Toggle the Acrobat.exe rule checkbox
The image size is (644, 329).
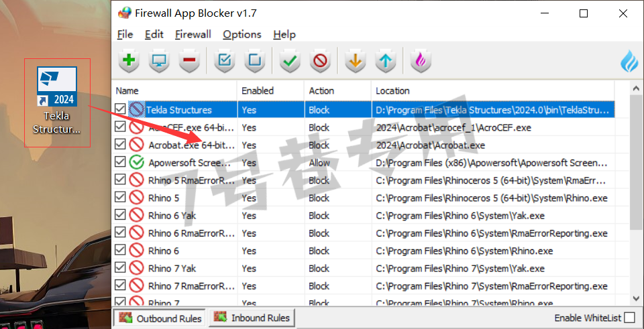(x=120, y=145)
